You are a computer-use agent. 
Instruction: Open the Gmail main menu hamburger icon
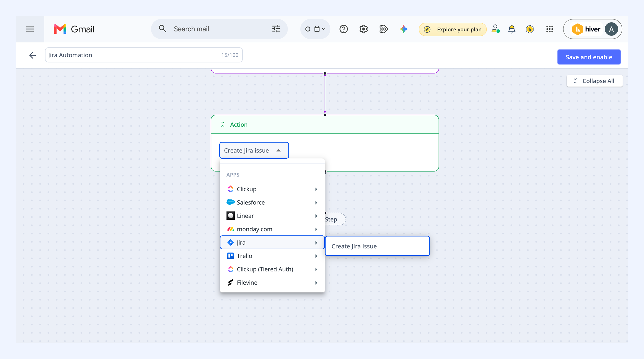(30, 29)
